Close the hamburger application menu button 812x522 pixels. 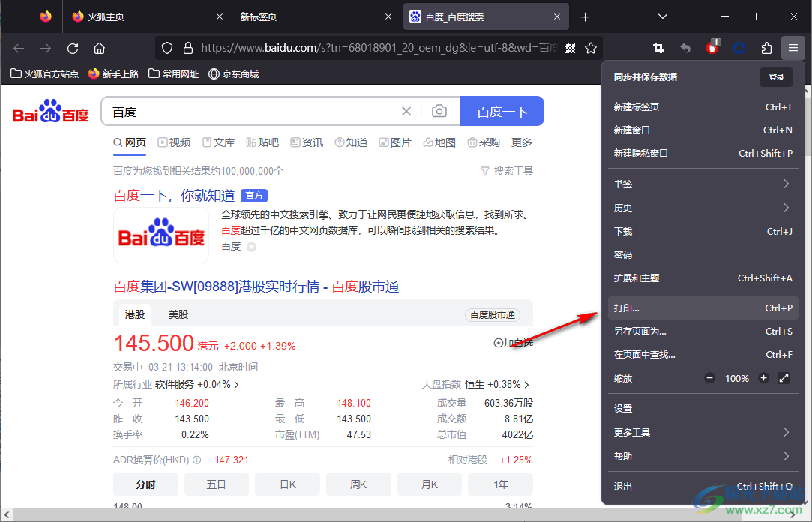(793, 48)
